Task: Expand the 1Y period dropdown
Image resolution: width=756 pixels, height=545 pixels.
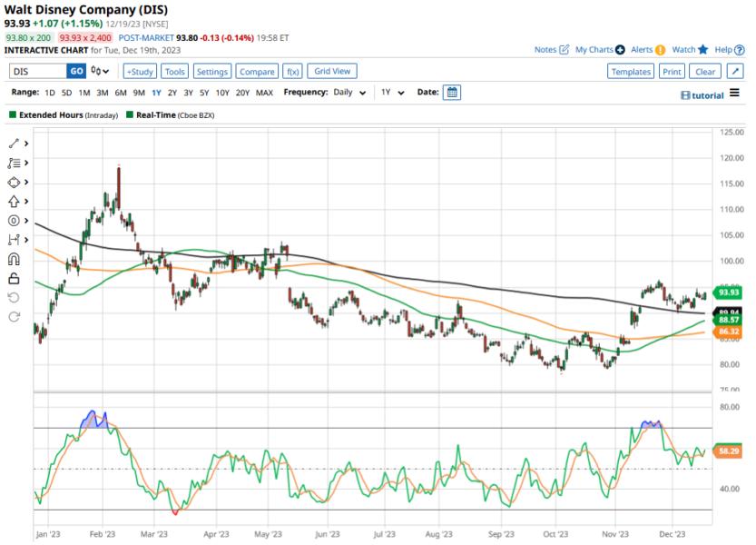Action: click(x=391, y=93)
